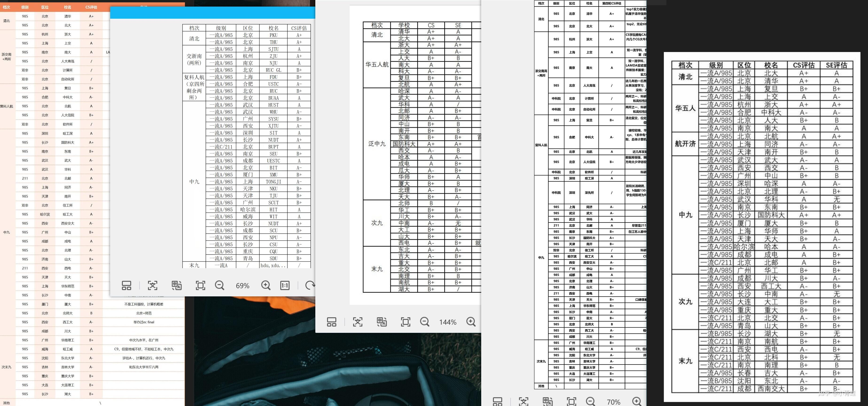The height and width of the screenshot is (406, 868).
Task: Click '湖大' cell in 144% viewer table
Action: [x=404, y=289]
